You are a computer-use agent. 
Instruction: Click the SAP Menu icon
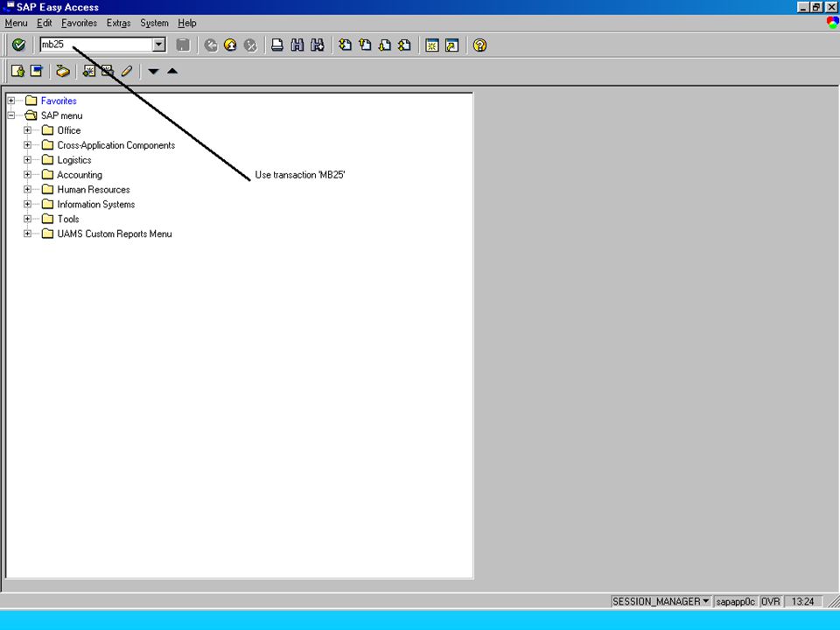[x=37, y=71]
